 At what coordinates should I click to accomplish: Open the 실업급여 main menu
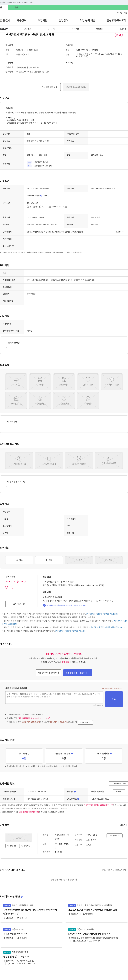pyautogui.click(x=63, y=21)
